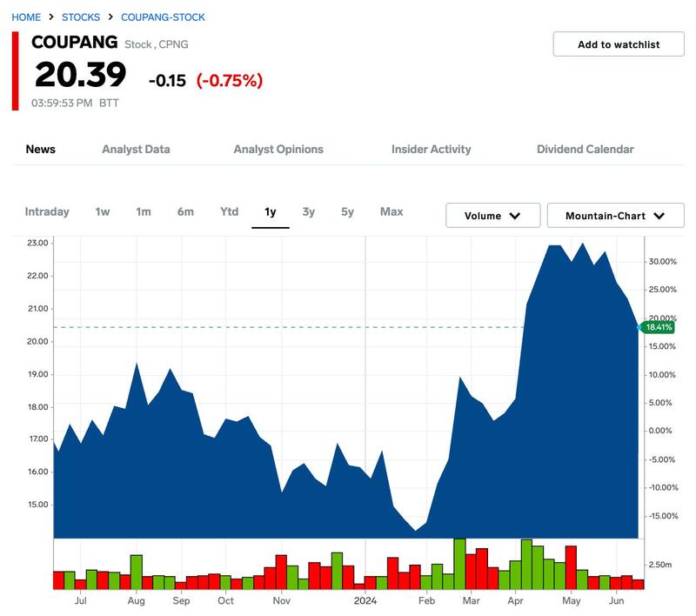Open the Analyst Data tab
The height and width of the screenshot is (616, 696).
tap(136, 149)
